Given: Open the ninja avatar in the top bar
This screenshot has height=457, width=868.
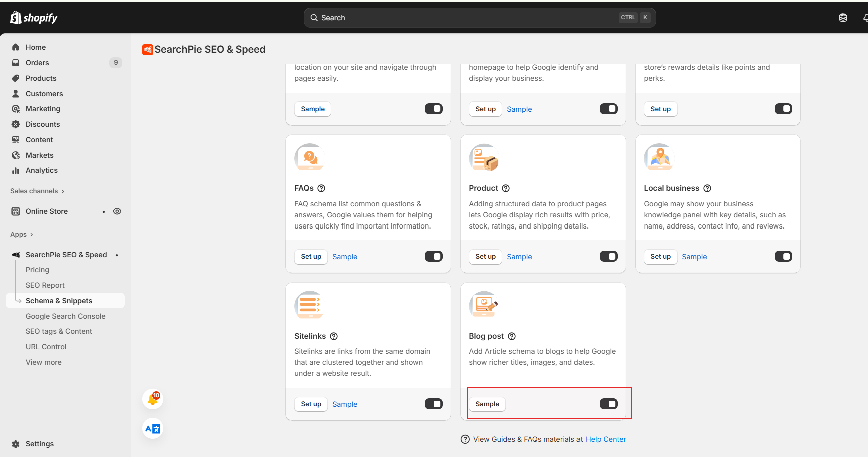Looking at the screenshot, I should tap(843, 17).
